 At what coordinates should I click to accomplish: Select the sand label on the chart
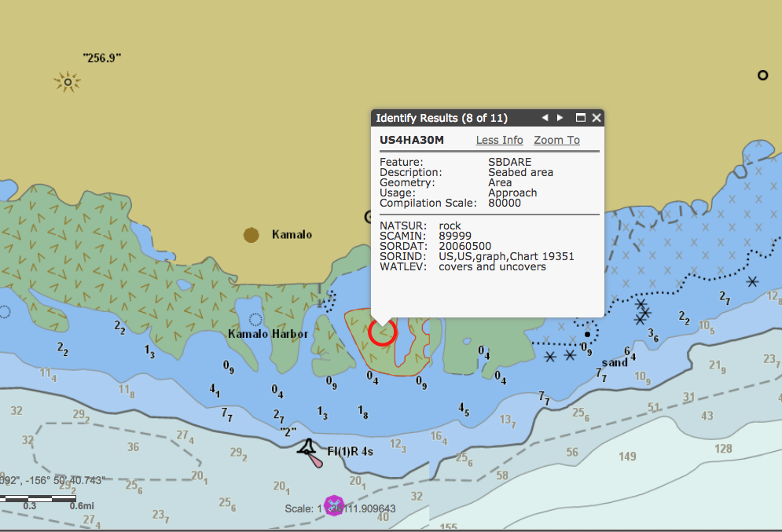[613, 363]
